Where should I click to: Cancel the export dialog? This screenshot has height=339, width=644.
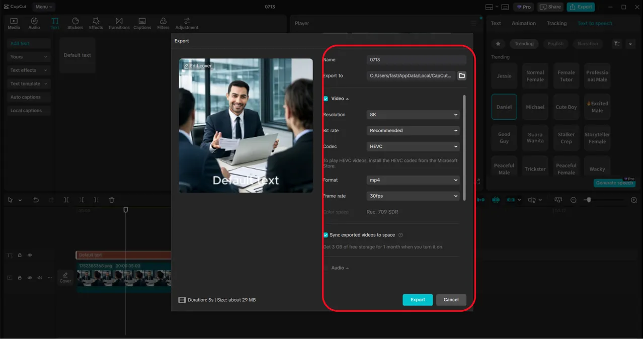(451, 300)
